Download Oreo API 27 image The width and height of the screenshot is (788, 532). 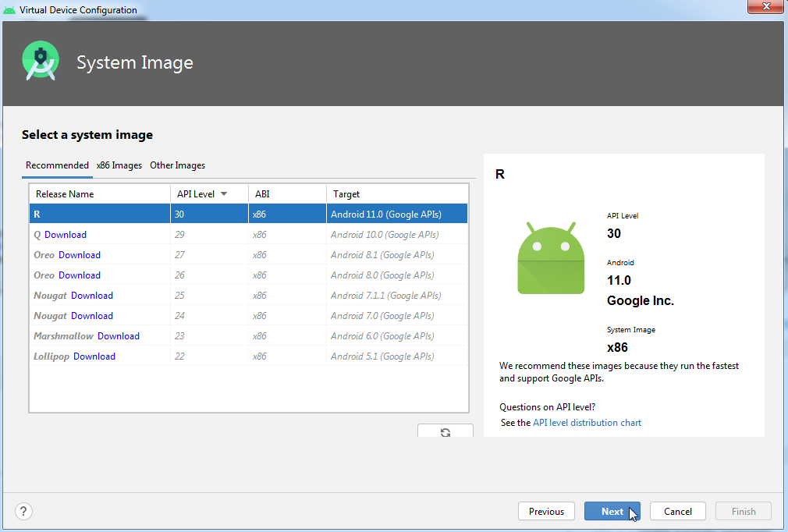point(80,255)
